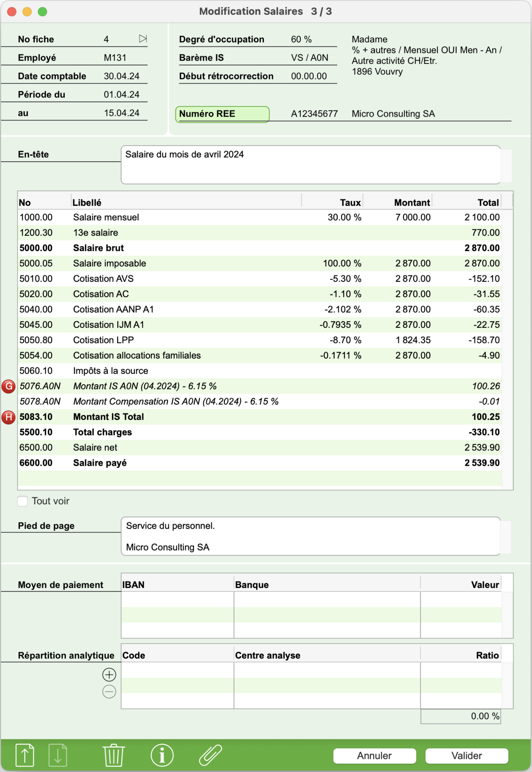Click the Barème IS value VS / A0N
The image size is (532, 772).
click(x=310, y=57)
